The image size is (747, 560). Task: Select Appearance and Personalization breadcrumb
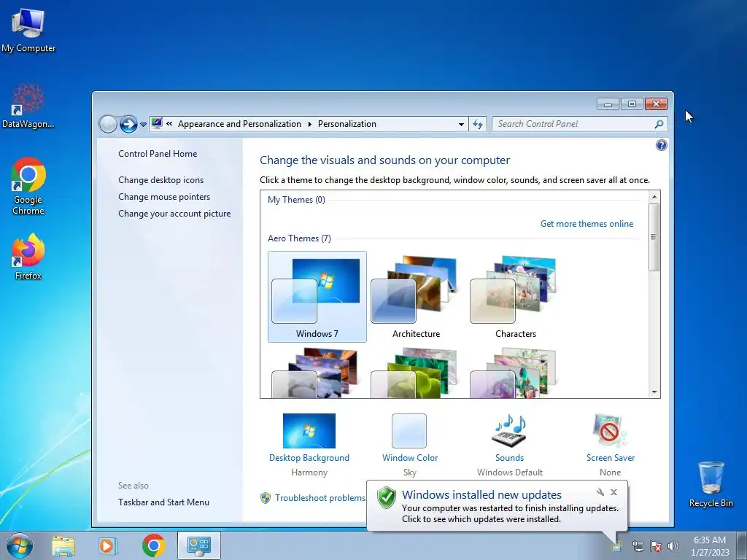pyautogui.click(x=239, y=124)
